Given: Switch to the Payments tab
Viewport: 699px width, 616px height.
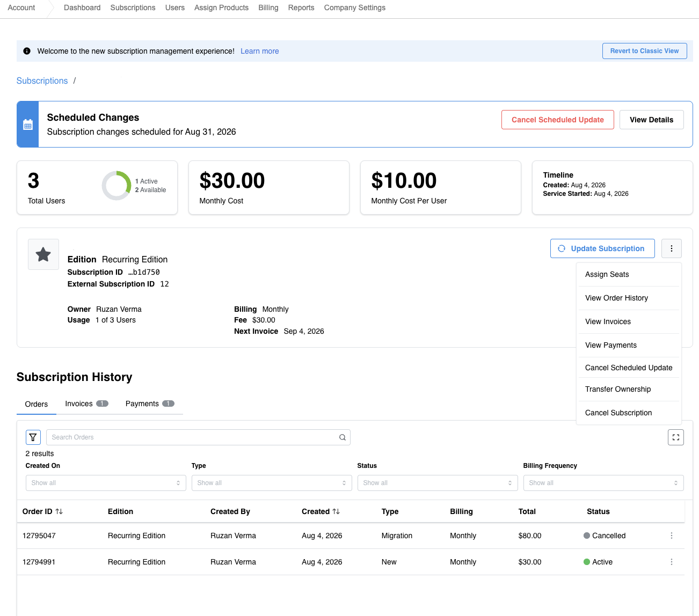Looking at the screenshot, I should coord(150,404).
